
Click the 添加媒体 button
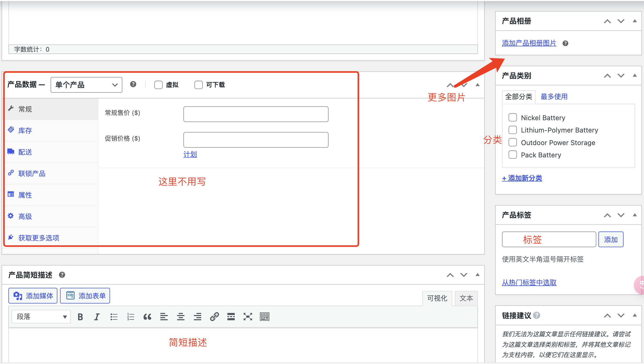(33, 296)
